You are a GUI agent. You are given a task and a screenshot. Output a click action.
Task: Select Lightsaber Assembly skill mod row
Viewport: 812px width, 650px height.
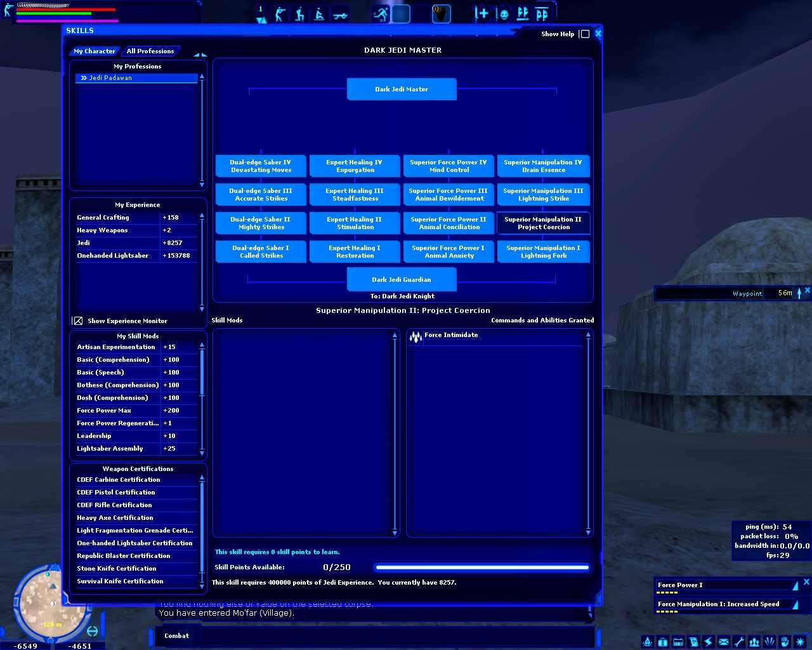point(136,449)
